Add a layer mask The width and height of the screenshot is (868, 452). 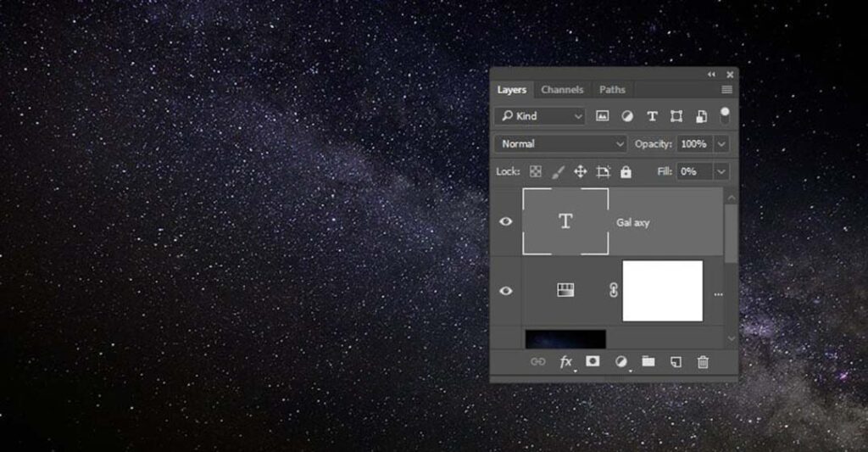pyautogui.click(x=593, y=362)
